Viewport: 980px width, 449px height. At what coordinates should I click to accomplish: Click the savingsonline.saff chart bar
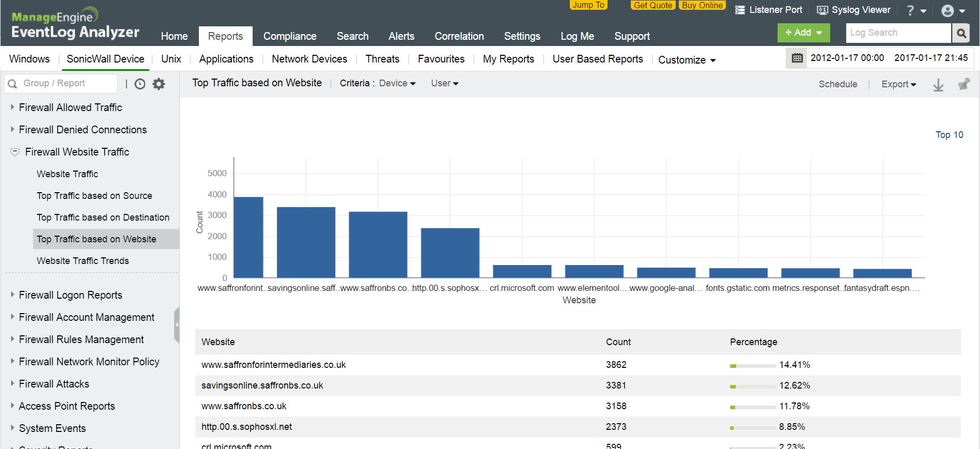pos(306,242)
